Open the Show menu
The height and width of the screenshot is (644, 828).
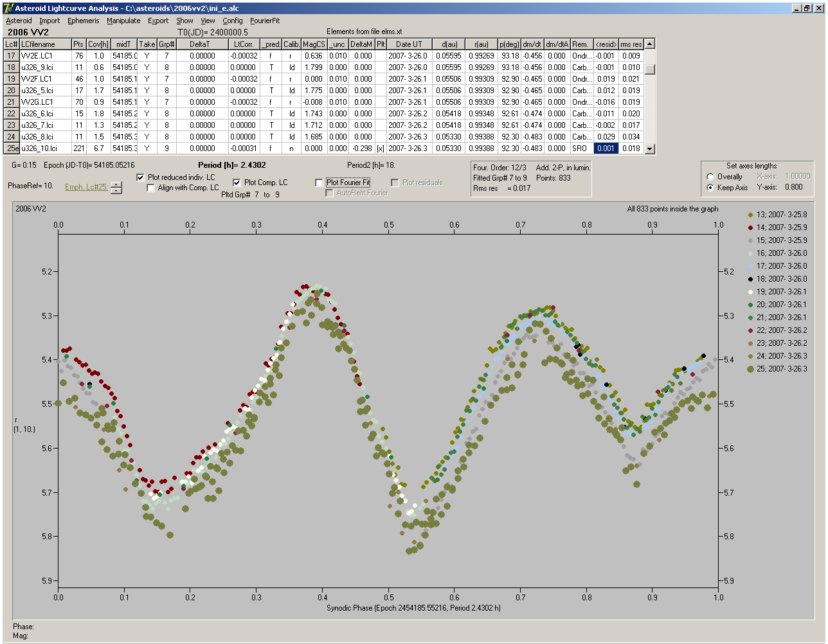[x=184, y=21]
